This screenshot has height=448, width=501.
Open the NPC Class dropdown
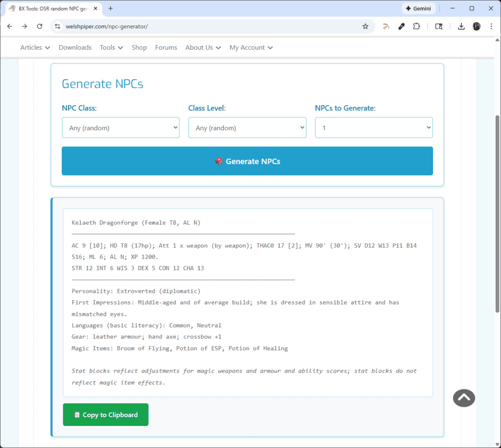tap(121, 128)
